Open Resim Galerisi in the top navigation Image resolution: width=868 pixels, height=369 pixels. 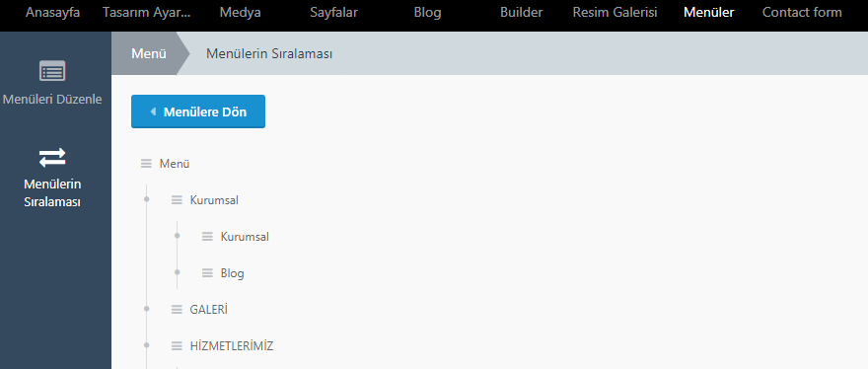click(x=615, y=12)
